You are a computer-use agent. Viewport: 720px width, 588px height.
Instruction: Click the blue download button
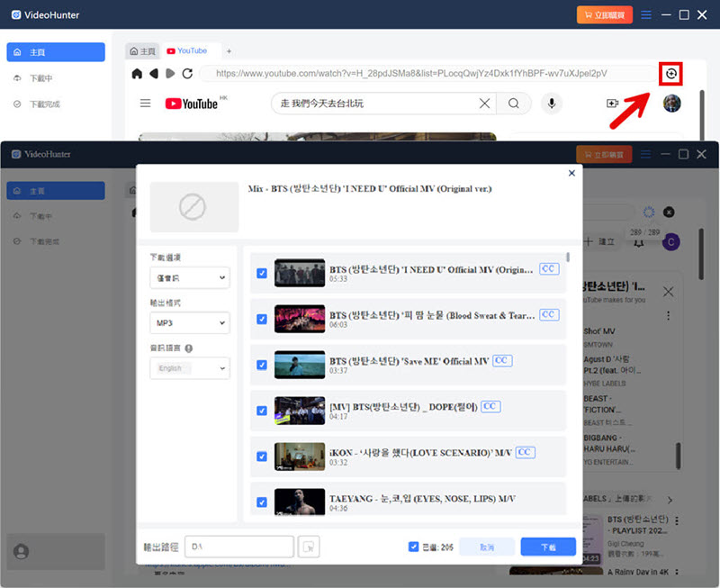(x=548, y=547)
